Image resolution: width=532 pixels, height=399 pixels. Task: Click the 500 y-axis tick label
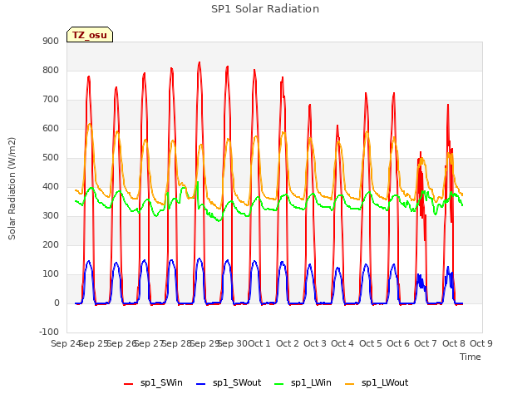[x=51, y=157]
